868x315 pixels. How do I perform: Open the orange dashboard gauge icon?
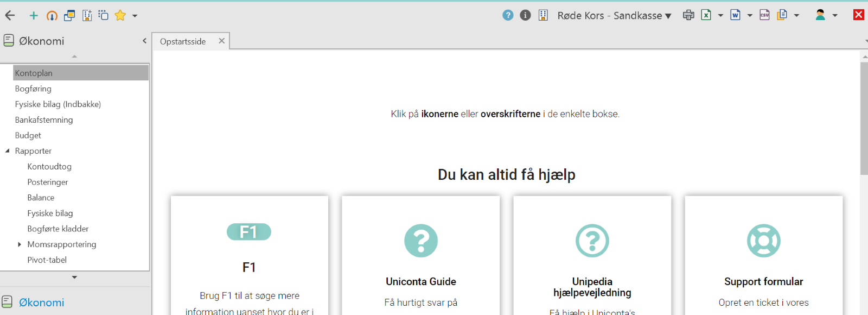click(52, 16)
